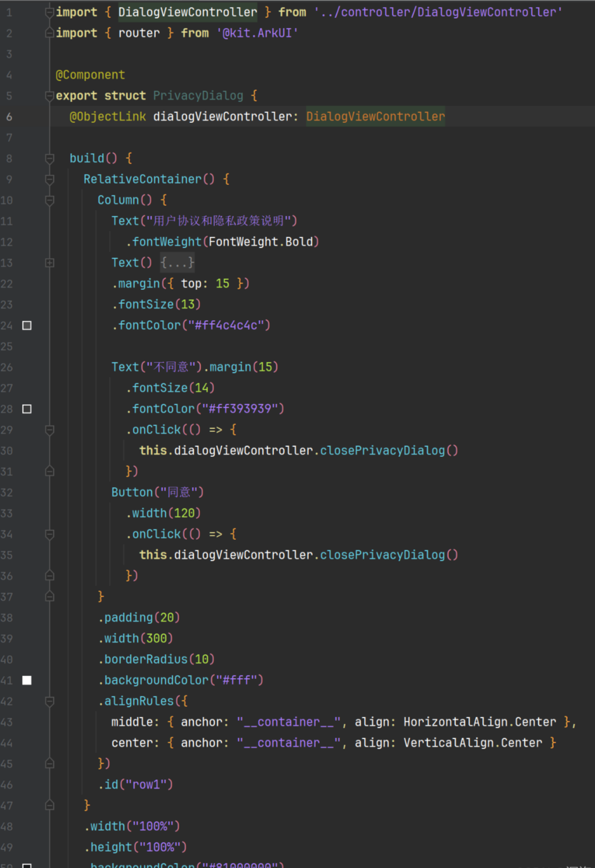The width and height of the screenshot is (595, 868).
Task: Open color picker for #ff393939 gutter swatch
Action: point(27,409)
